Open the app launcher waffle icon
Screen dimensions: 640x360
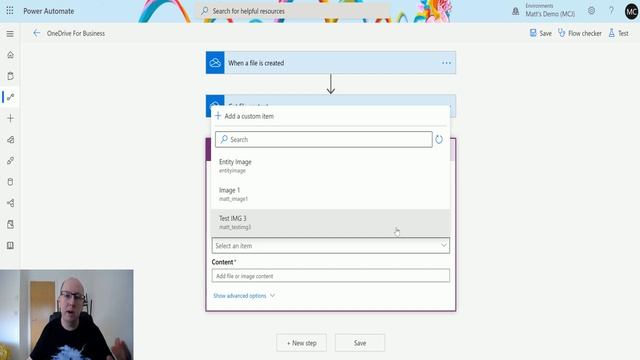tap(10, 11)
